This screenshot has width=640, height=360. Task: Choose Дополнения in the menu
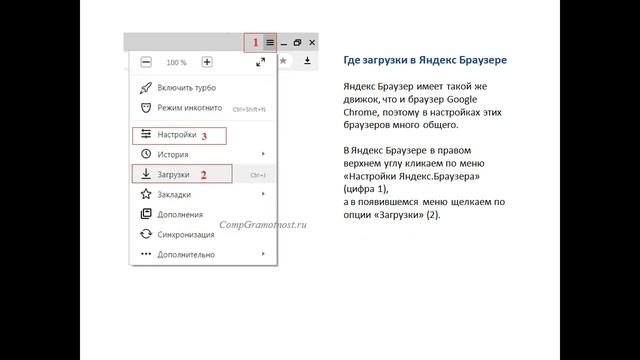203,214
